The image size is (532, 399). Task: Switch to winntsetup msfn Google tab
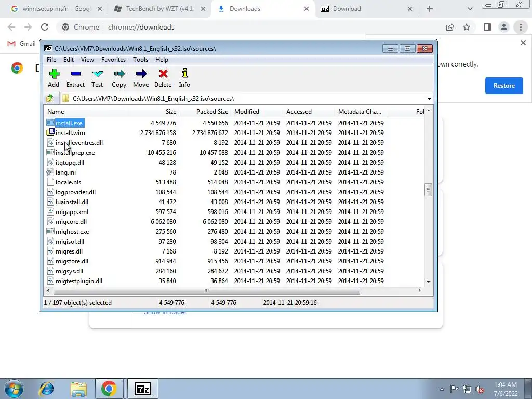point(56,9)
